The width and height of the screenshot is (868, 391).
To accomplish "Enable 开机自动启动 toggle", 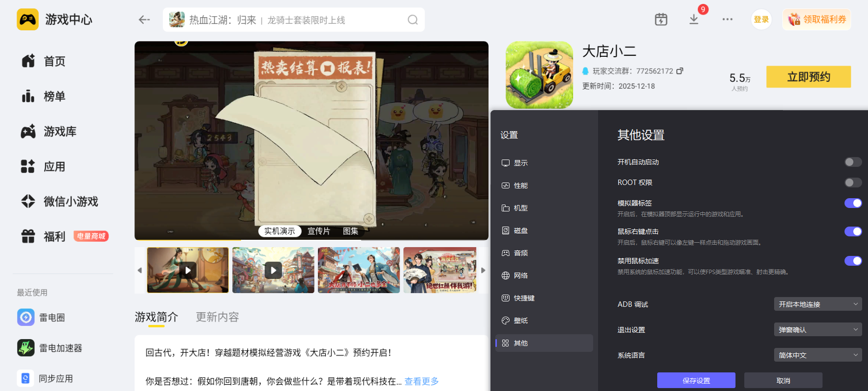I will point(853,162).
